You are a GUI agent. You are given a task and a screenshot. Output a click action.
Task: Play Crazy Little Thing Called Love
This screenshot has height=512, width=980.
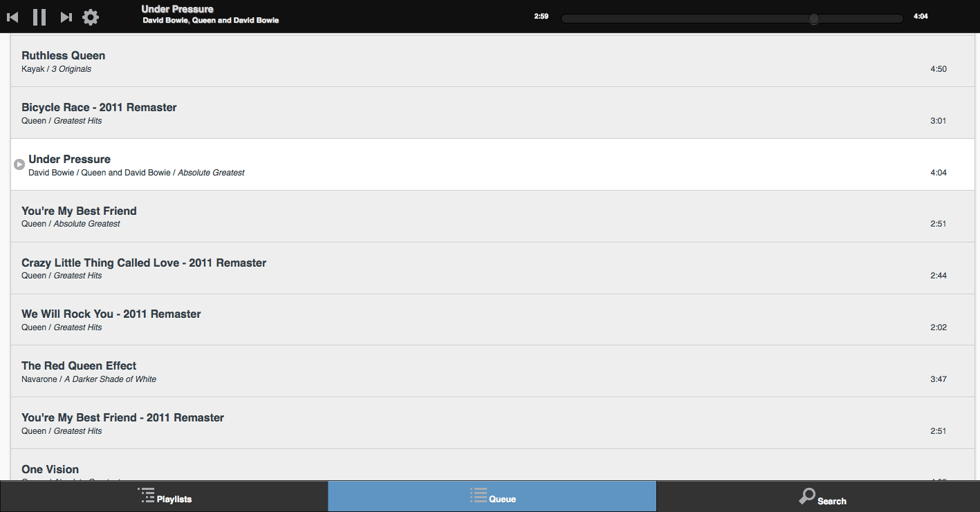coord(144,263)
